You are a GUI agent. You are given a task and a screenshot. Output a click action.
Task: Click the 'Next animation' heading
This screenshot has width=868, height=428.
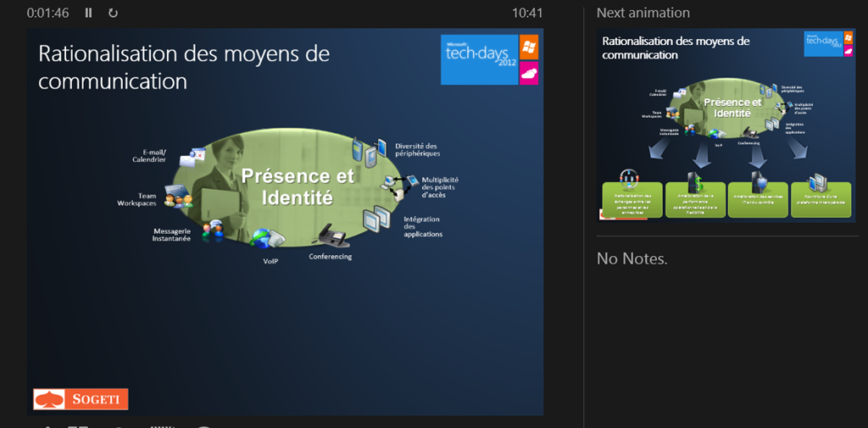643,13
